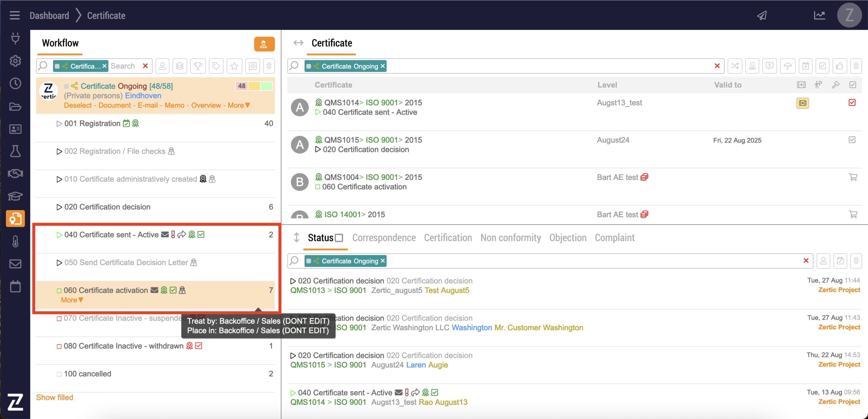Open the hamburger menu
868x419 pixels.
pos(15,16)
